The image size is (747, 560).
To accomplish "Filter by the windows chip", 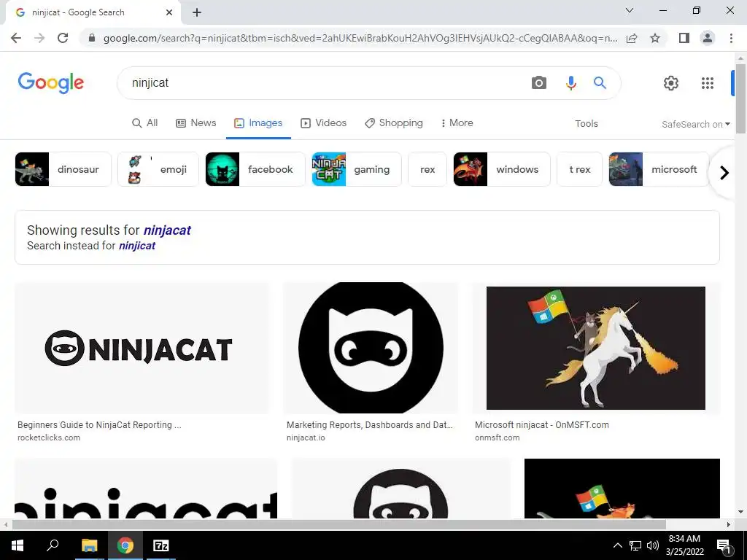I will (502, 169).
